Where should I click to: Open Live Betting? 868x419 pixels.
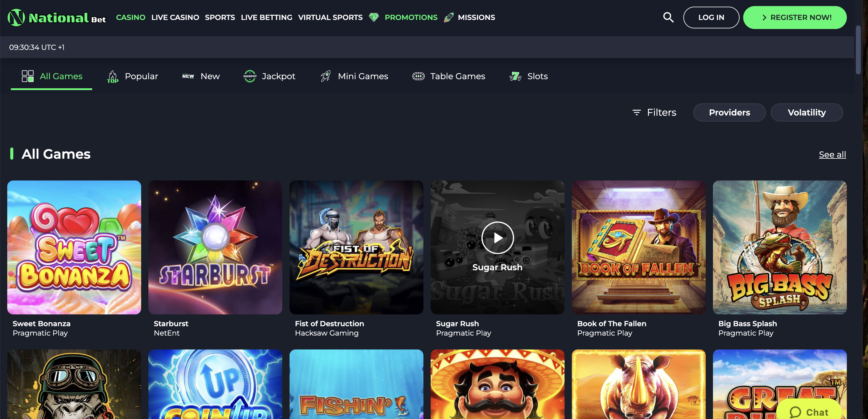click(x=266, y=17)
